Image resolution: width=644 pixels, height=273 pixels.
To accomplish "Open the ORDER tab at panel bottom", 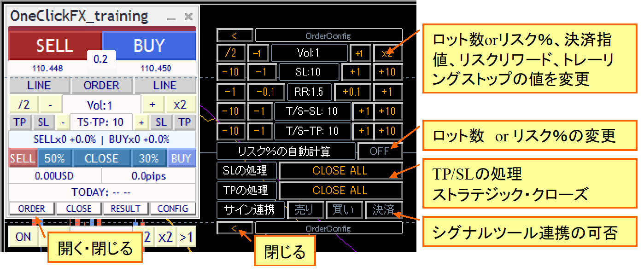I will [32, 209].
